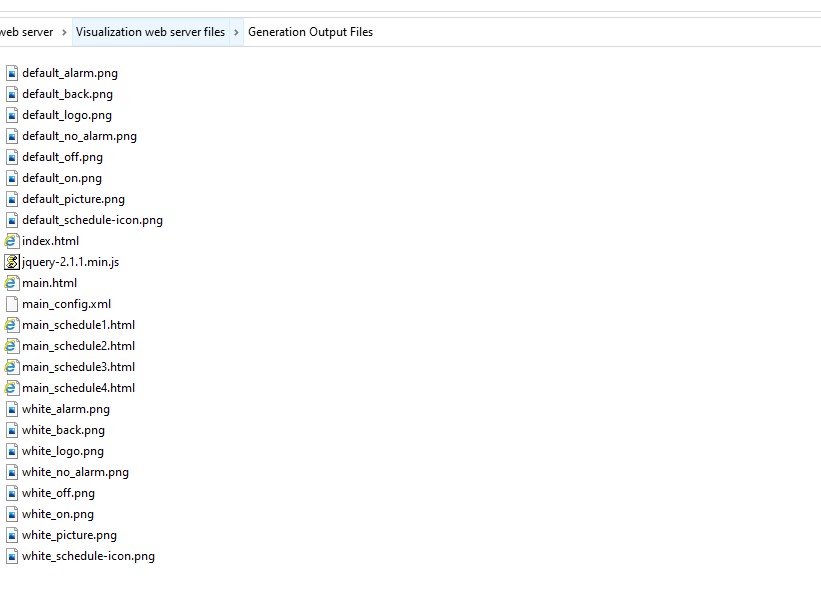The width and height of the screenshot is (821, 615).
Task: Click the default_schedule-icon.png image icon
Action: [12, 220]
